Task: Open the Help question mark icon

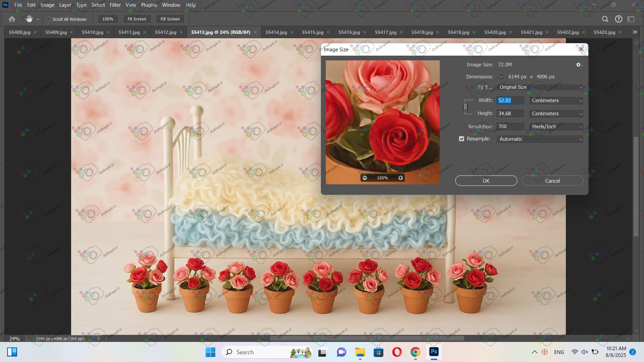Action: click(619, 19)
